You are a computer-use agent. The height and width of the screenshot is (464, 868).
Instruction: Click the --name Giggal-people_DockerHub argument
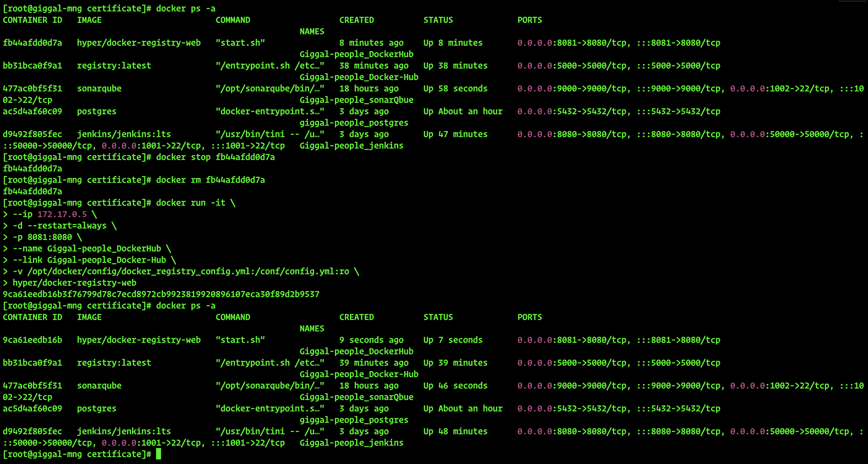pos(87,248)
